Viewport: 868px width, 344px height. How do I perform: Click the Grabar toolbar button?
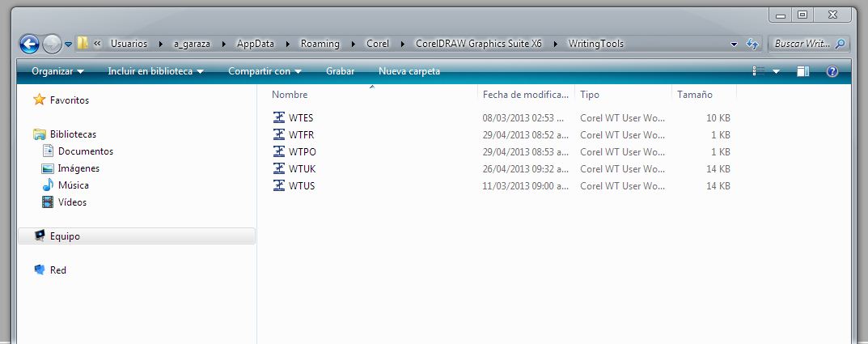340,71
